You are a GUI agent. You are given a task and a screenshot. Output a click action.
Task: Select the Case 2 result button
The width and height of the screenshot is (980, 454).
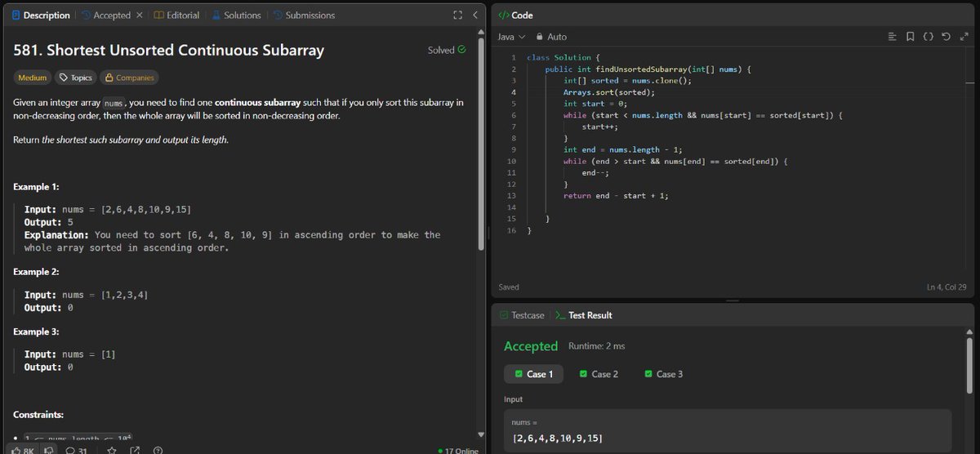pos(599,374)
